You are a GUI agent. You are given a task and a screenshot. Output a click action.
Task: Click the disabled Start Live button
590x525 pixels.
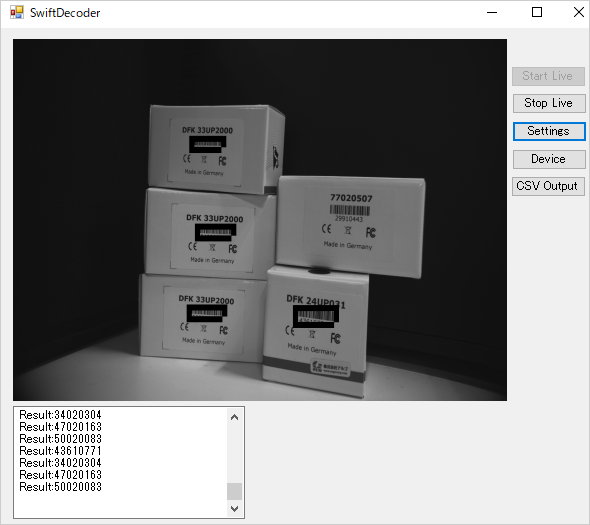pyautogui.click(x=548, y=76)
